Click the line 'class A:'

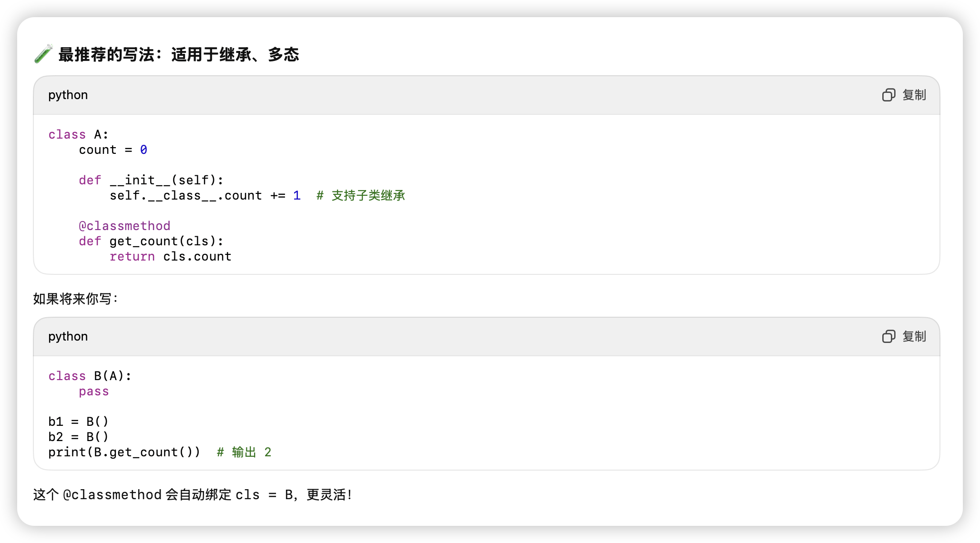79,135
